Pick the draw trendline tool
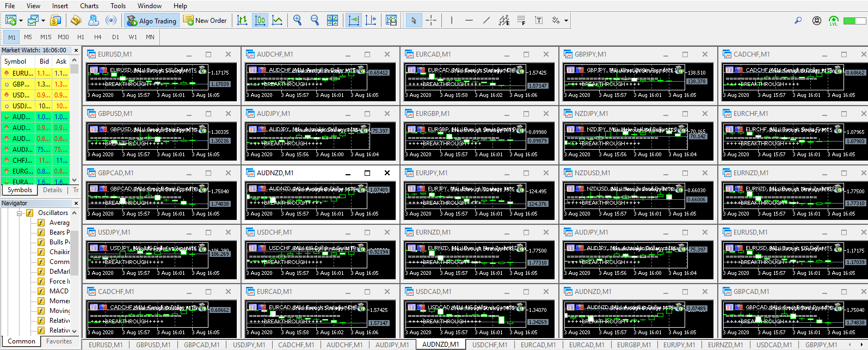The width and height of the screenshot is (868, 350). 486,21
